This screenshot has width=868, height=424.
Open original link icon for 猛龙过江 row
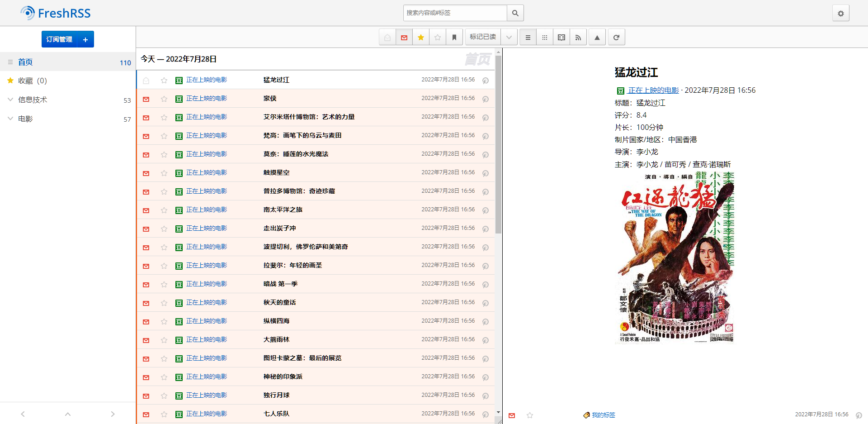(486, 81)
